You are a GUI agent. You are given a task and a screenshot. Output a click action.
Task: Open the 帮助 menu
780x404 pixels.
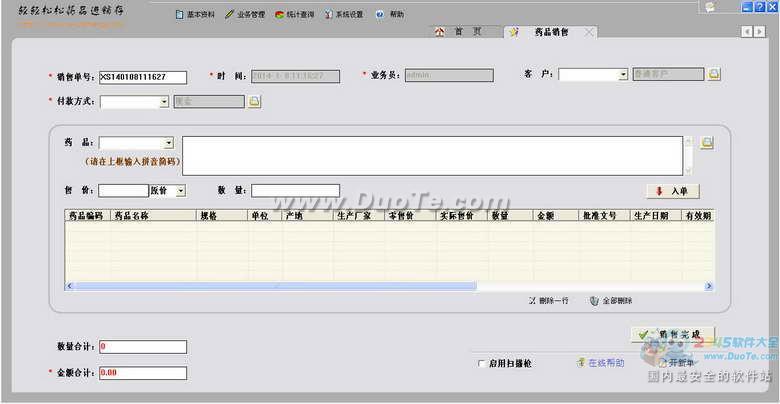390,14
